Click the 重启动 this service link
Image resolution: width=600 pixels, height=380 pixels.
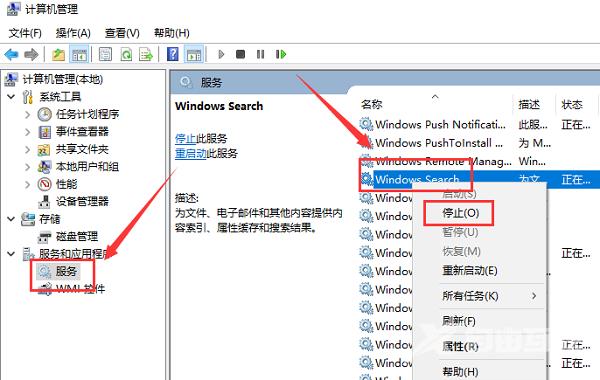[191, 153]
